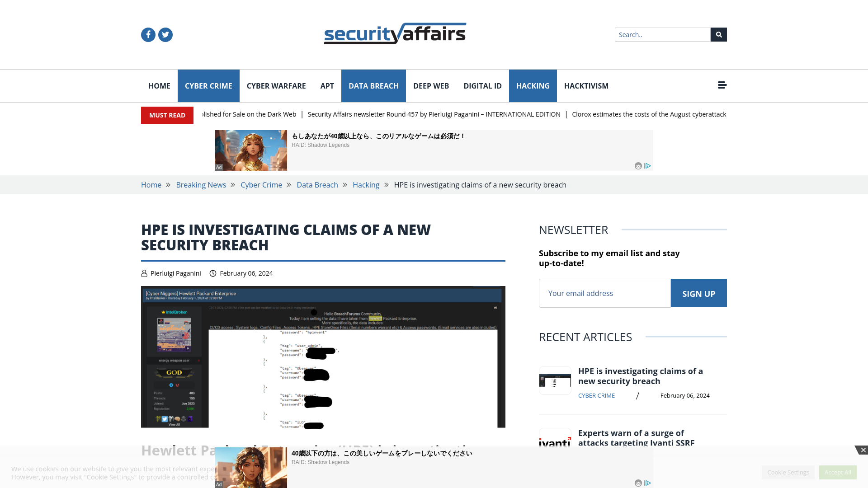Image resolution: width=868 pixels, height=488 pixels.
Task: Toggle the email newsletter subscription field
Action: coord(604,292)
